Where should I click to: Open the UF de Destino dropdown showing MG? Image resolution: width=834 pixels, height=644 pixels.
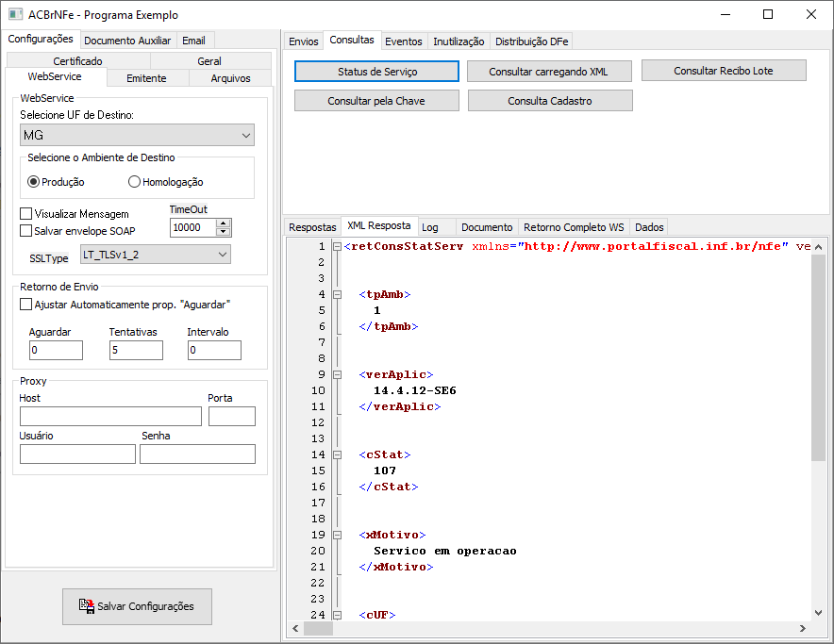137,135
